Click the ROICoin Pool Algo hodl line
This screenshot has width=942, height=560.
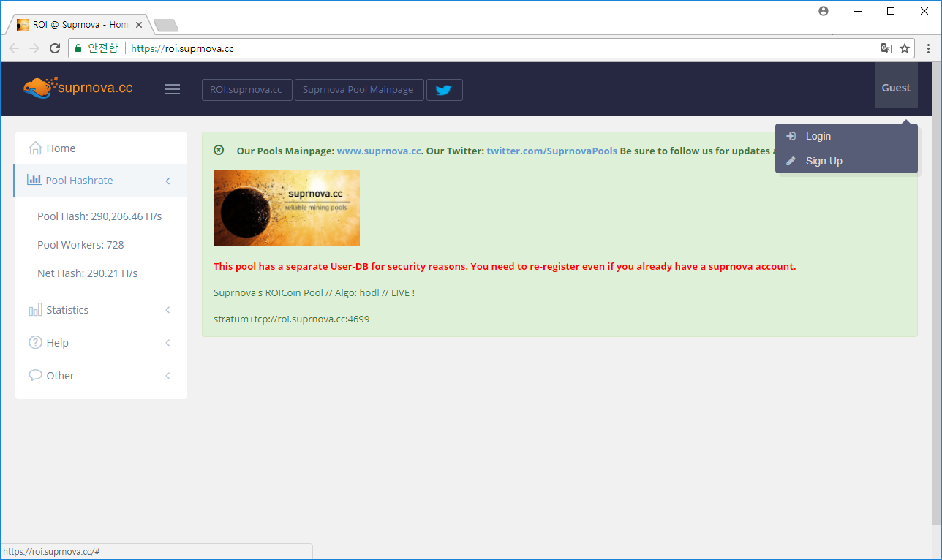(314, 292)
